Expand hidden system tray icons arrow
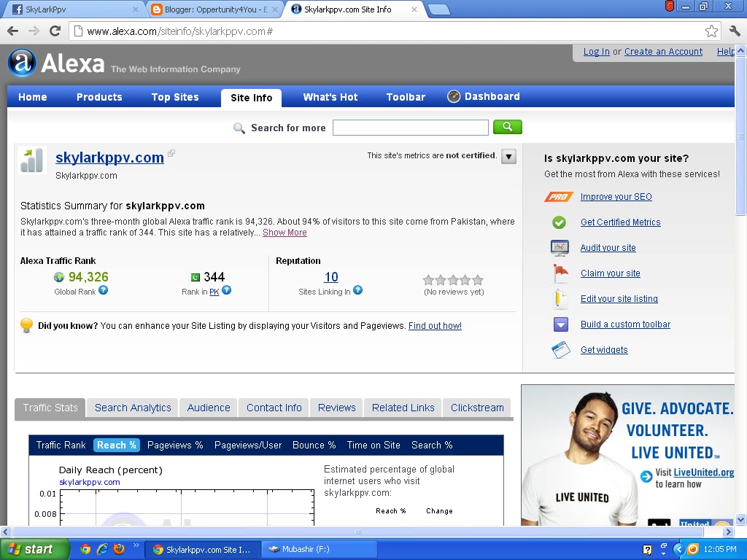 [x=679, y=550]
